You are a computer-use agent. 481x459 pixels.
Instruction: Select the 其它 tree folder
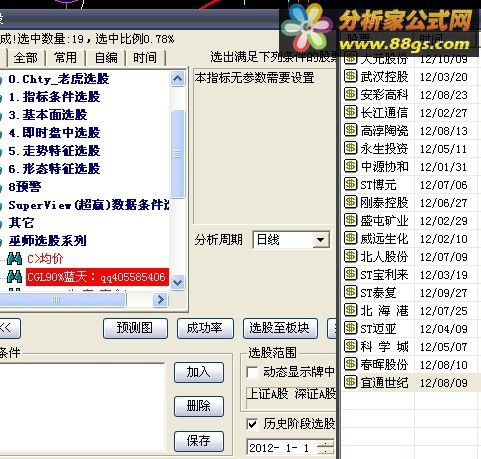pyautogui.click(x=21, y=223)
